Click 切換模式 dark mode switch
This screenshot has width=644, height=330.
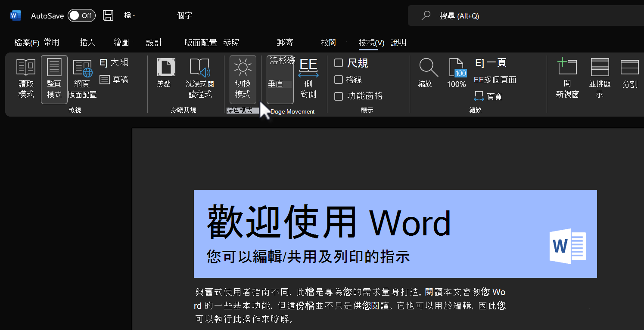tap(243, 79)
